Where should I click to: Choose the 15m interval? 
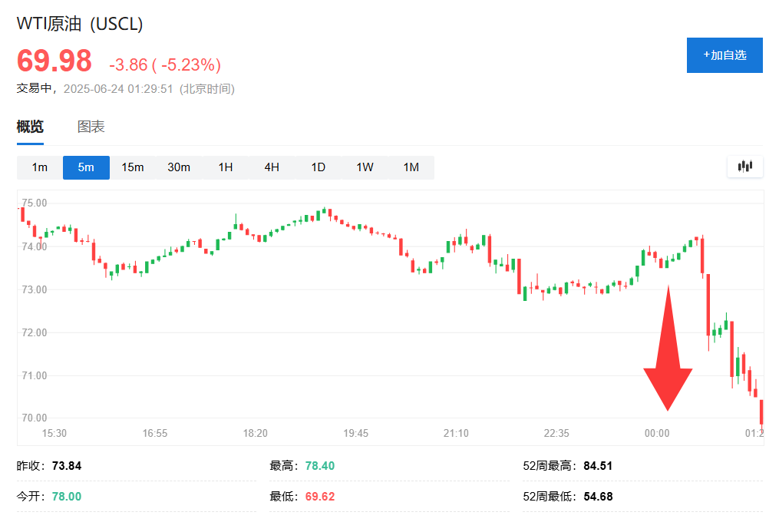coord(133,167)
